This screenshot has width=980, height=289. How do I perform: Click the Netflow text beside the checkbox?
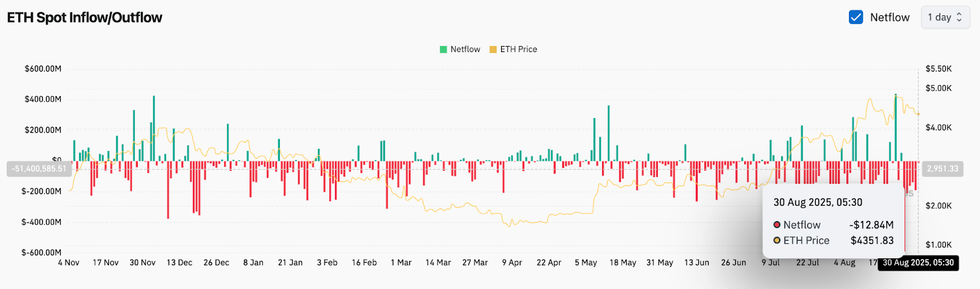coord(889,17)
